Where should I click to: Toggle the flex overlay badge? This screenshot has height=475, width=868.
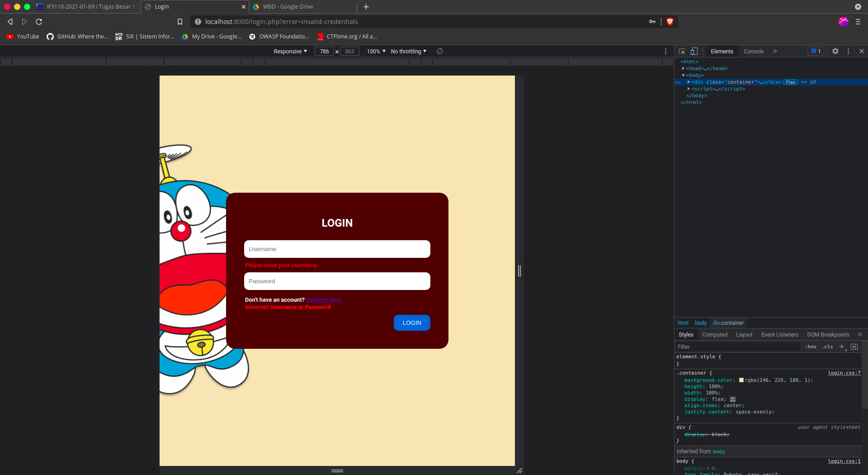click(790, 82)
